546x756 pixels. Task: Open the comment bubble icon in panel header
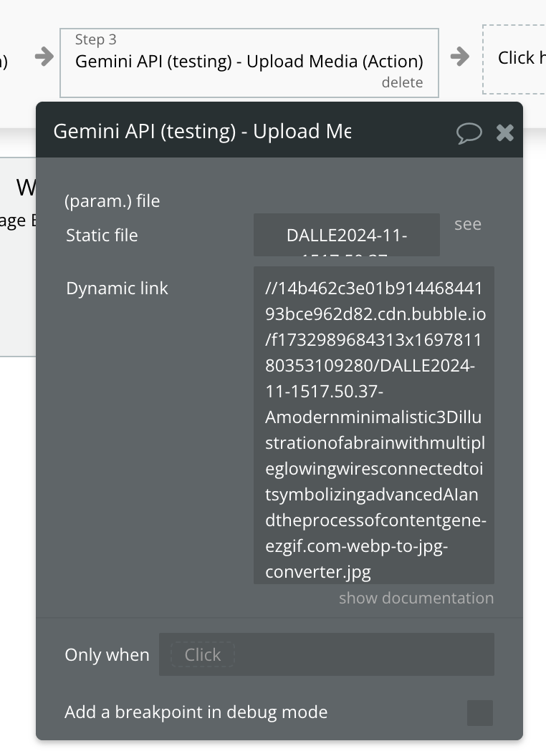[x=469, y=132]
